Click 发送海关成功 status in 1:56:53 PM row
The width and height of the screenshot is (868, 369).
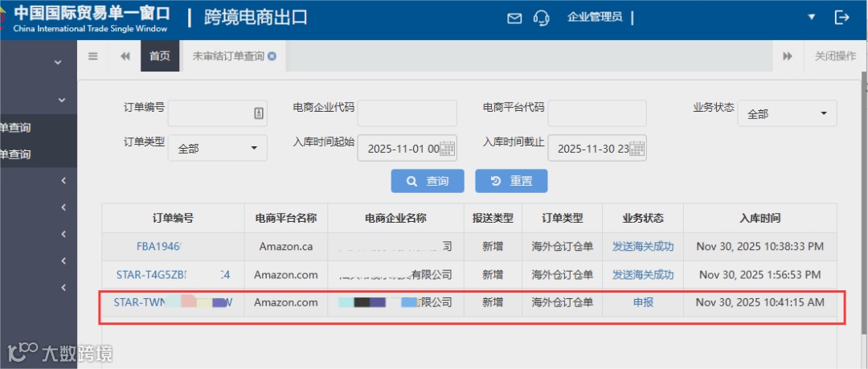click(643, 274)
